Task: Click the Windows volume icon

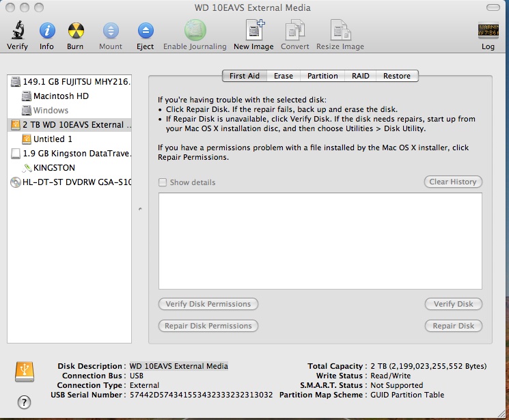Action: tap(26, 111)
